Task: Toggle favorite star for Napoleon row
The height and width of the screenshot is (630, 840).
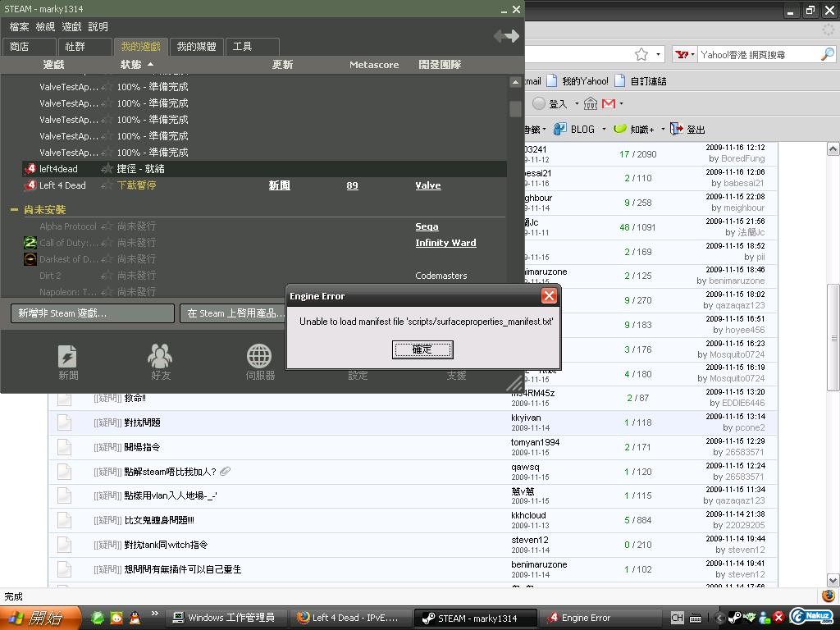Action: [x=107, y=292]
